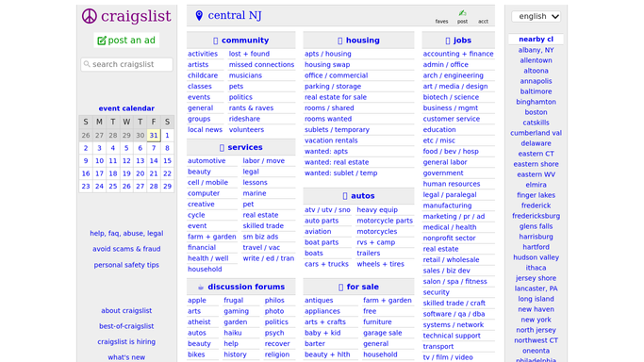The image size is (644, 362).
Task: Select day 31 in the event calendar
Action: coord(154,135)
